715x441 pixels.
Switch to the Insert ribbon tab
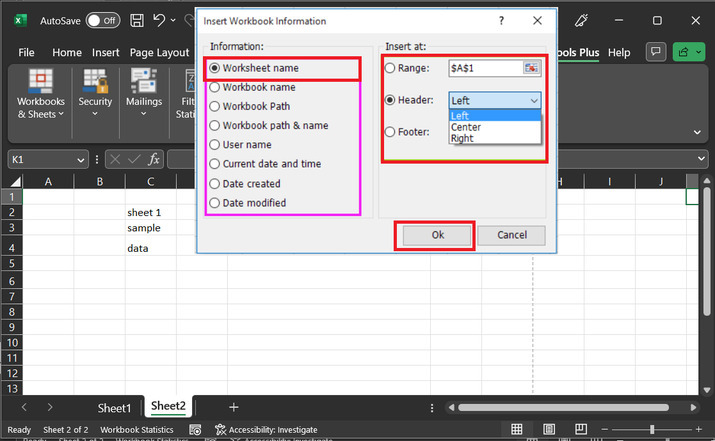coord(105,52)
